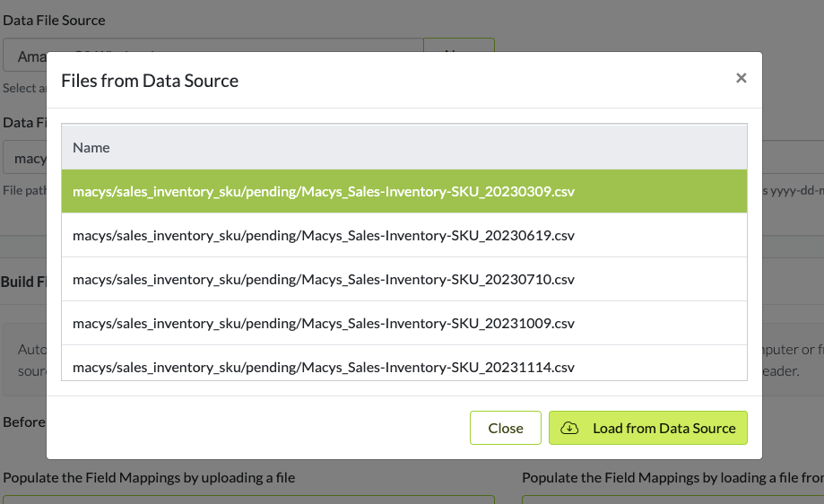Click the 'Files from Data Source' dialog title

point(150,81)
